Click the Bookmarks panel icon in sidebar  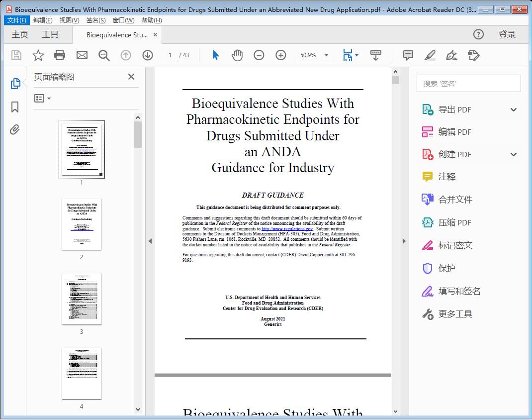15,107
